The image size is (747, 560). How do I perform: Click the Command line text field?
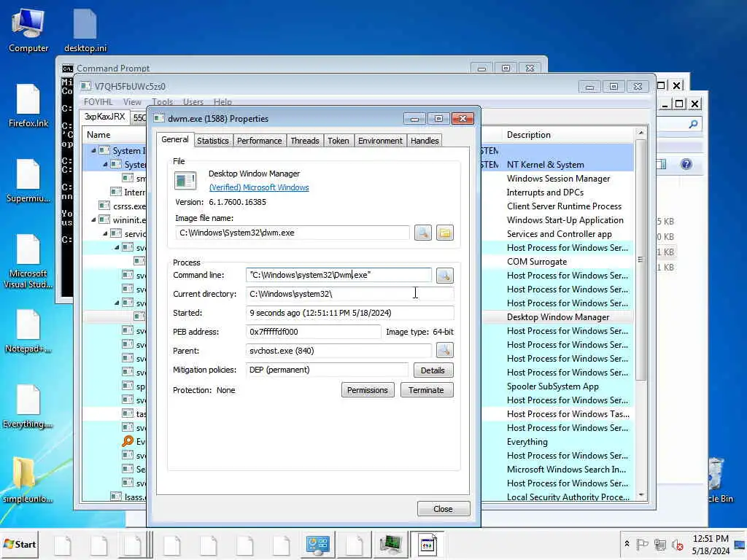(338, 275)
